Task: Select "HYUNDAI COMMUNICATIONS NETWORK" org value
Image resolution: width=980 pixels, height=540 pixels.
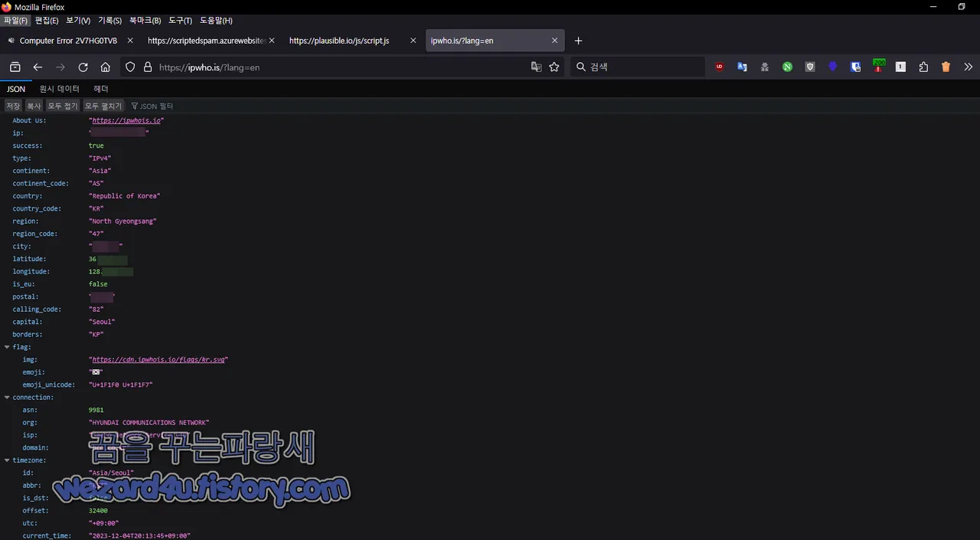Action: pyautogui.click(x=149, y=423)
